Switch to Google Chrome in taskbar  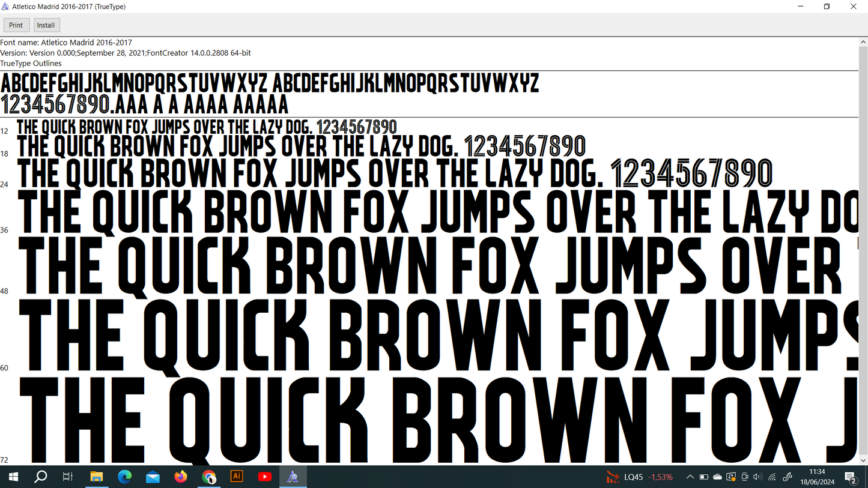pos(209,477)
